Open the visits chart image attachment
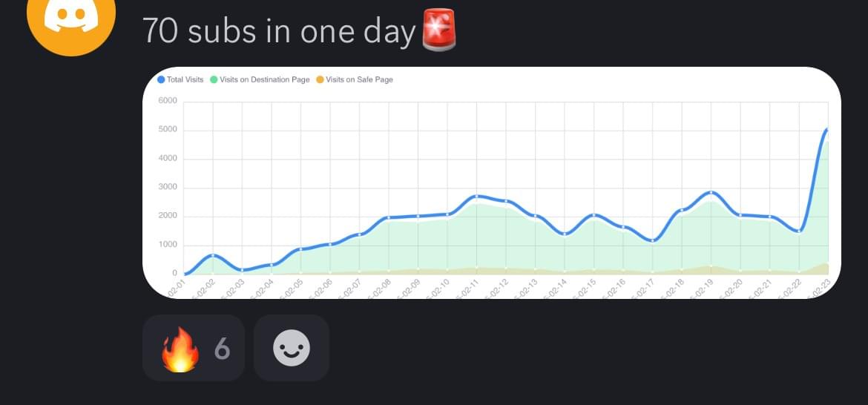This screenshot has height=405, width=868. tap(491, 182)
